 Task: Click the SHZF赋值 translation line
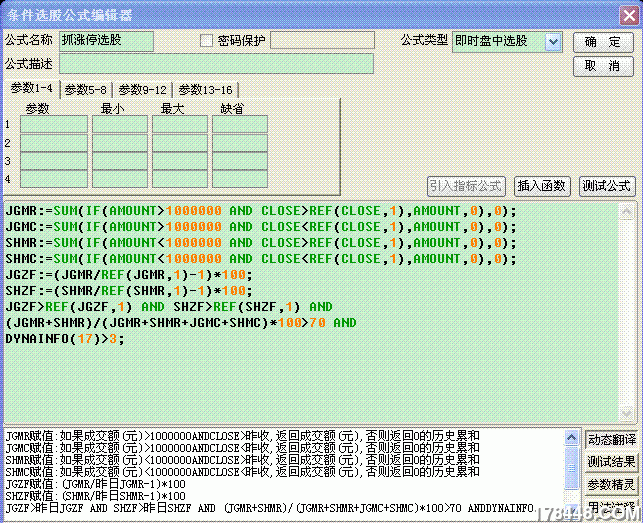96,496
